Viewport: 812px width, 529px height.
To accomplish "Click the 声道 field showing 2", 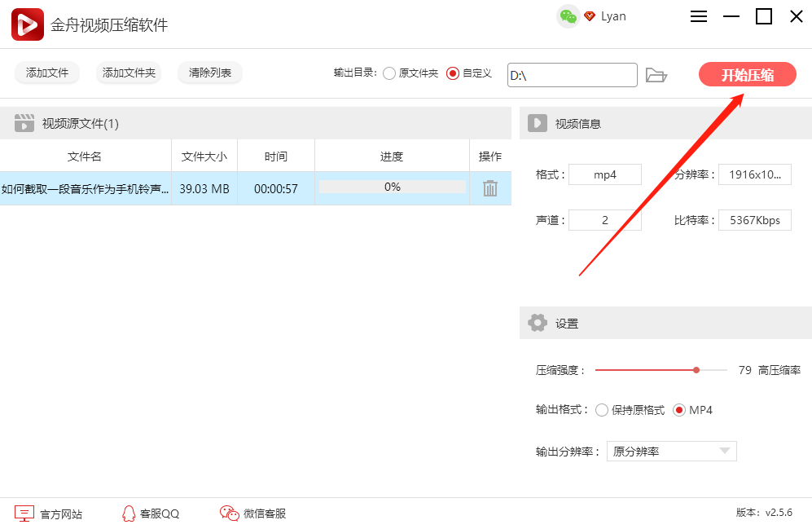I will [605, 220].
